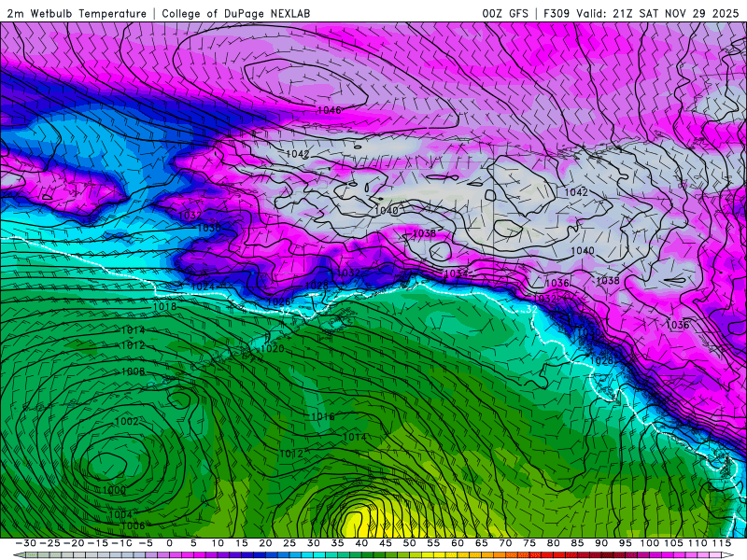Click the 20 colorbar scale value
This screenshot has width=747, height=560.
(265, 543)
